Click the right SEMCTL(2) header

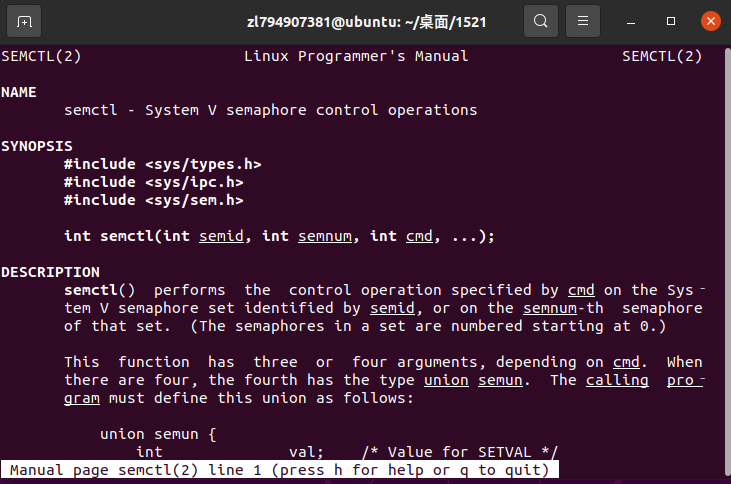click(x=662, y=56)
